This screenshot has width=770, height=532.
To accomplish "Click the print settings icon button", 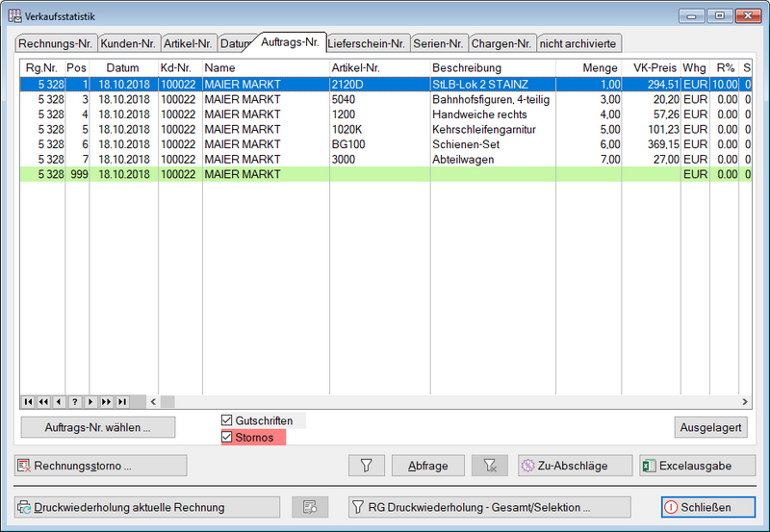I will coord(310,507).
